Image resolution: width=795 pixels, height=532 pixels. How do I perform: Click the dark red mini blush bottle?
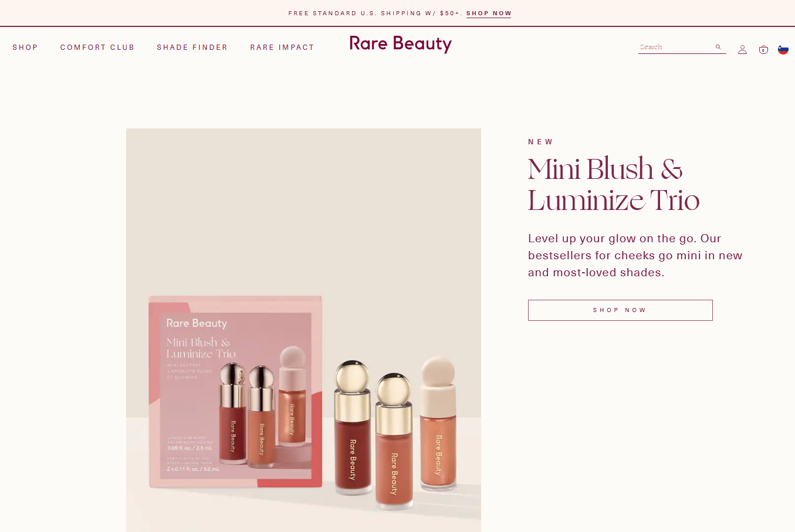point(352,427)
